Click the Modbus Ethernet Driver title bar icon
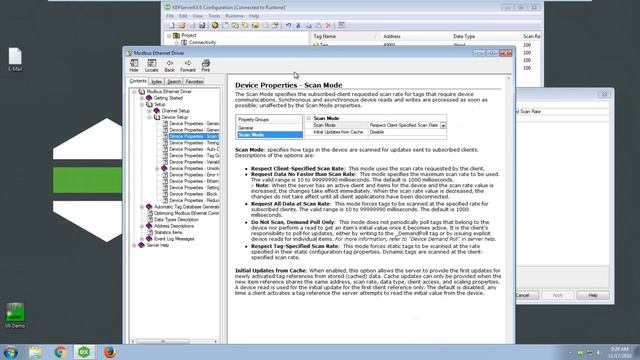The height and width of the screenshot is (360, 640). click(129, 53)
